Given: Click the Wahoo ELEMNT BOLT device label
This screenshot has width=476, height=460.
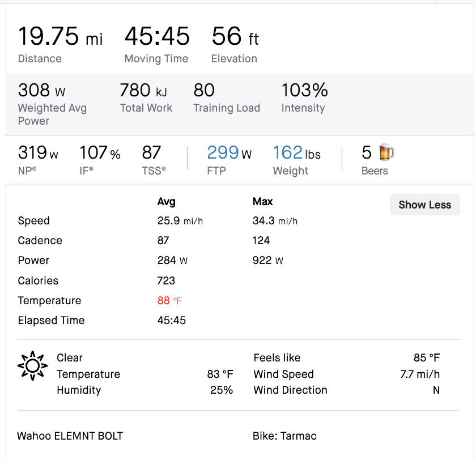Looking at the screenshot, I should tap(70, 436).
